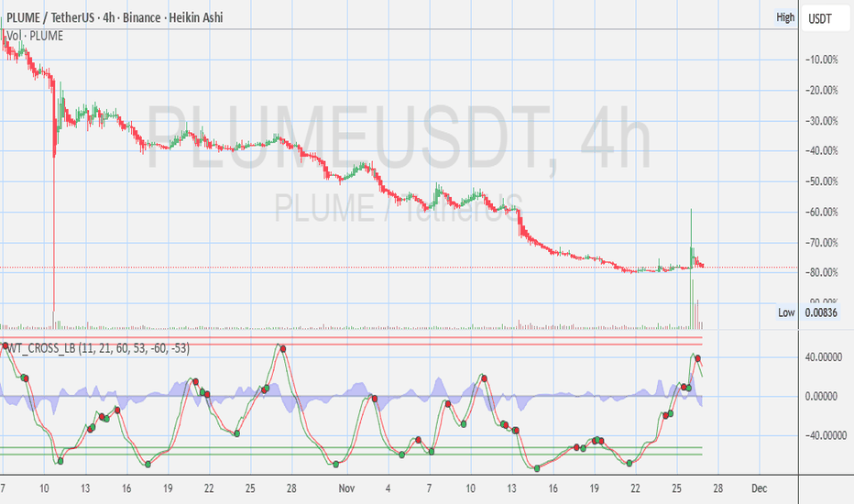Click the October 10 date label
This screenshot has width=854, height=504.
click(x=44, y=488)
